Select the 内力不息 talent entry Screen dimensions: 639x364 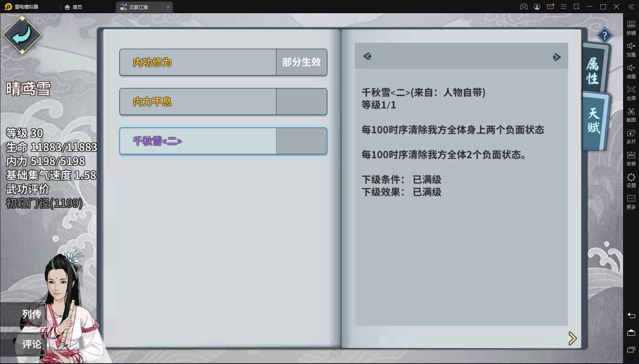[223, 101]
